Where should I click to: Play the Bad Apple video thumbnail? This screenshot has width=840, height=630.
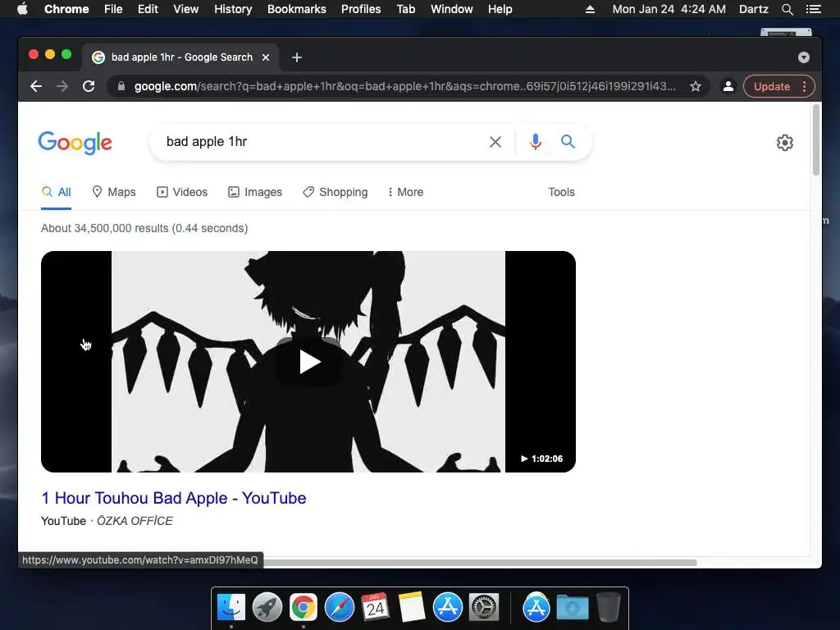coord(308,362)
